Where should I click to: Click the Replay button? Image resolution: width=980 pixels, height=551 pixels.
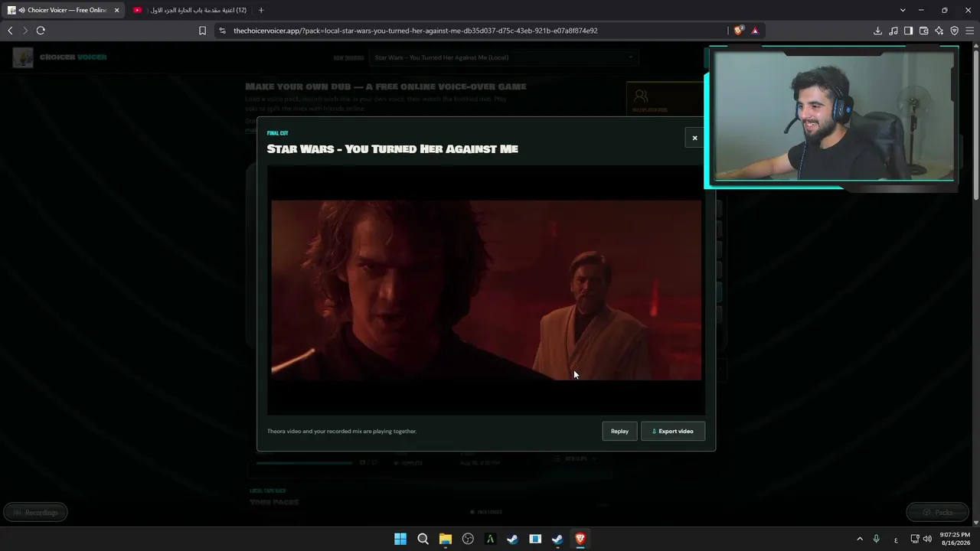pyautogui.click(x=619, y=431)
